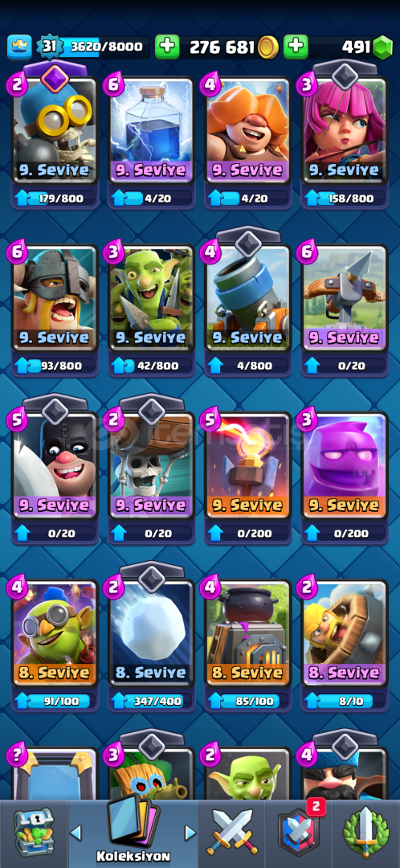400x868 pixels.
Task: Click the left arrow beside Koleksiyon
Action: coord(76,832)
